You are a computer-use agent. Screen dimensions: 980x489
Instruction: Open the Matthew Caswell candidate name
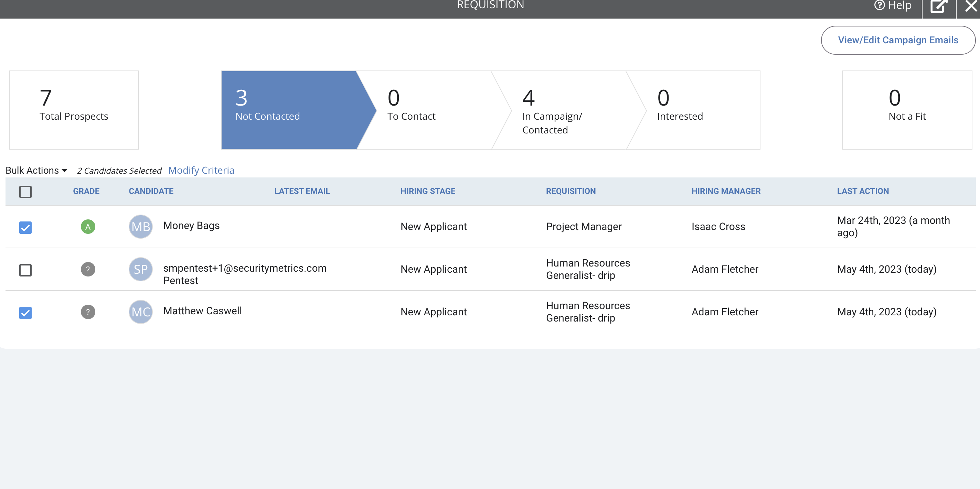pyautogui.click(x=202, y=311)
